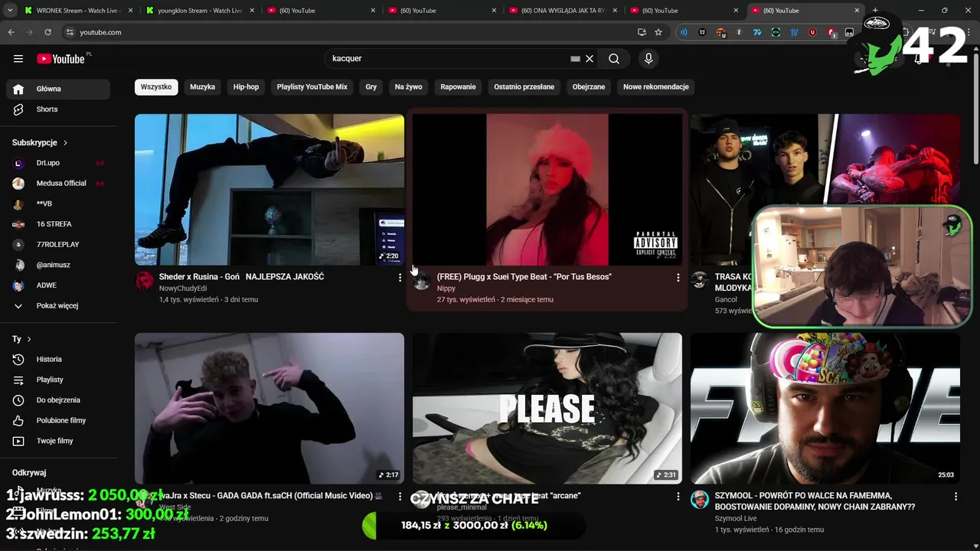
Task: Open the **VB subscription
Action: coord(58,204)
